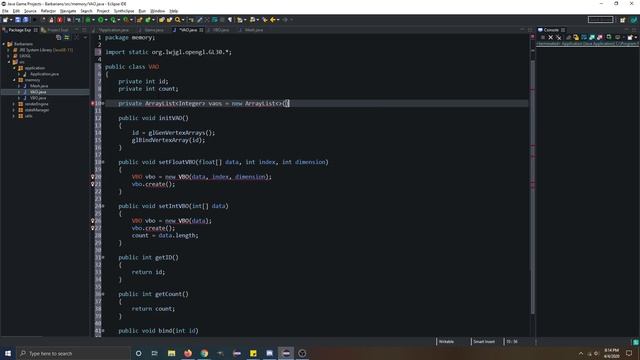640x360 pixels.
Task: Toggle Show Whitespace Characters paragraph icon
Action: click(230, 20)
